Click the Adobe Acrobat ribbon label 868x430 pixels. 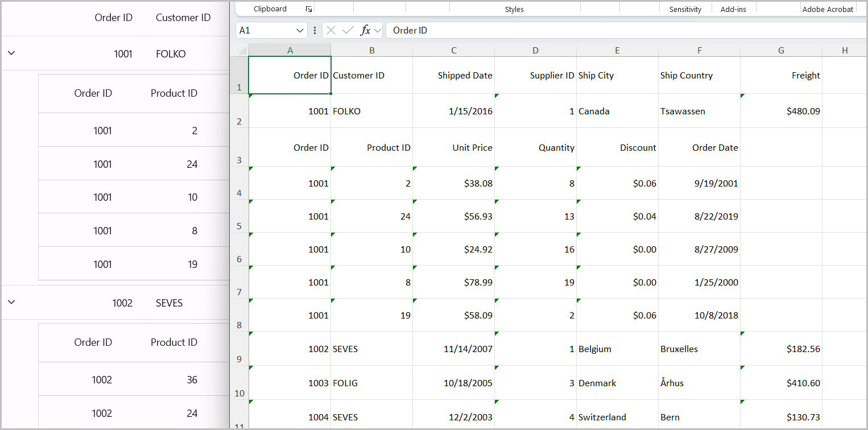(828, 9)
